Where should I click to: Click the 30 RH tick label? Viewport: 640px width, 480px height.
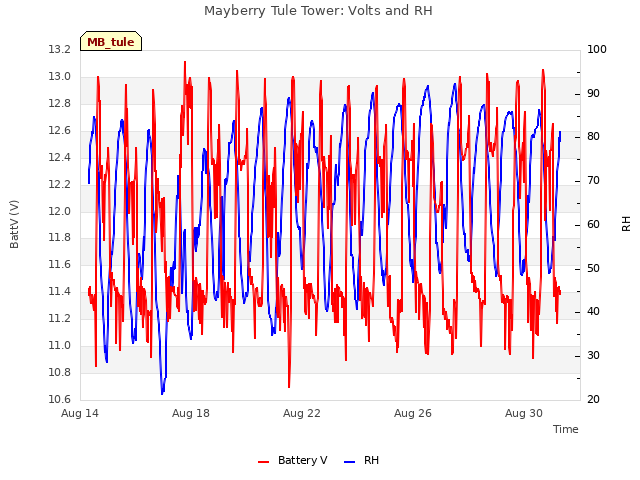coord(593,356)
